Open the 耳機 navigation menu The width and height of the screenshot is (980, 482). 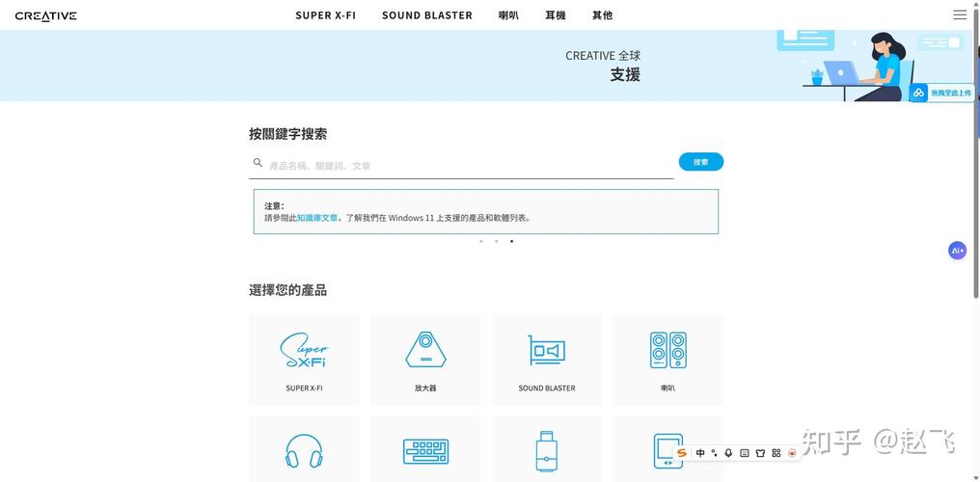point(555,15)
